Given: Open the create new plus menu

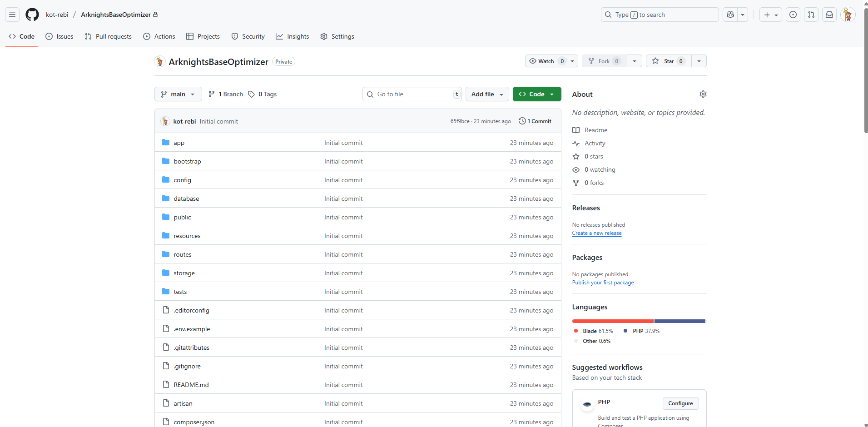Looking at the screenshot, I should tap(771, 15).
